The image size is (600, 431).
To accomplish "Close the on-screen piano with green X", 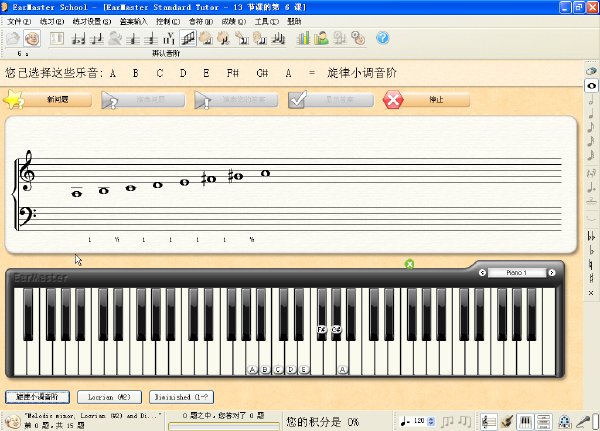I will point(409,264).
